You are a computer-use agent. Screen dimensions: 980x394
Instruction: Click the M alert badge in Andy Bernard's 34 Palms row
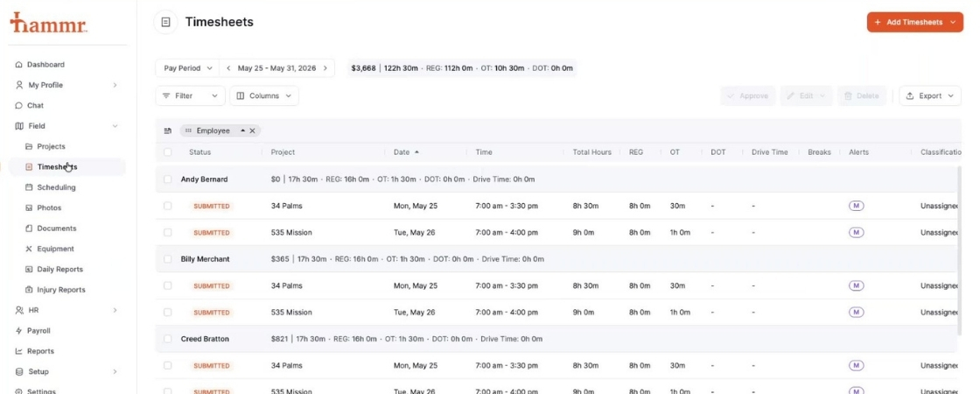857,206
